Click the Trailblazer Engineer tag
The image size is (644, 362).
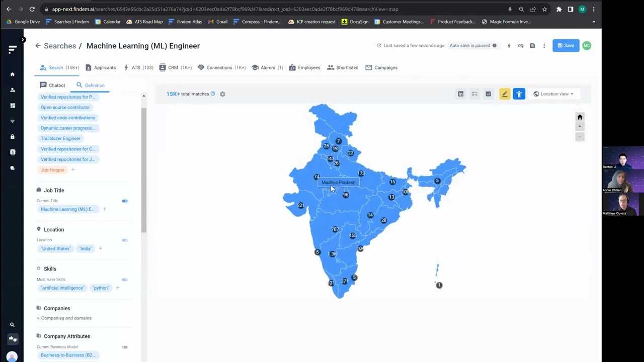[x=60, y=138]
